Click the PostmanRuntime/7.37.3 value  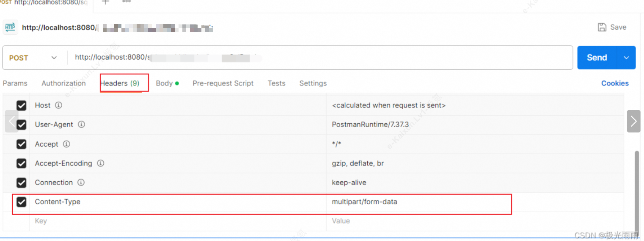[x=370, y=125]
